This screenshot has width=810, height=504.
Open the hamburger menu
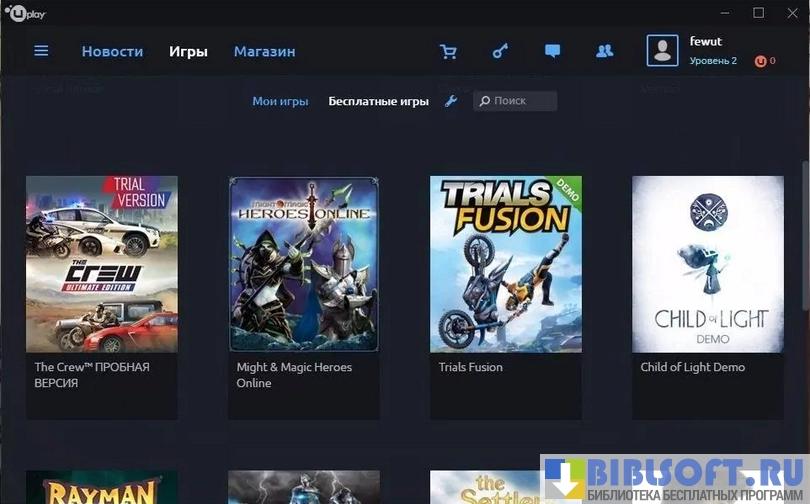coord(41,51)
